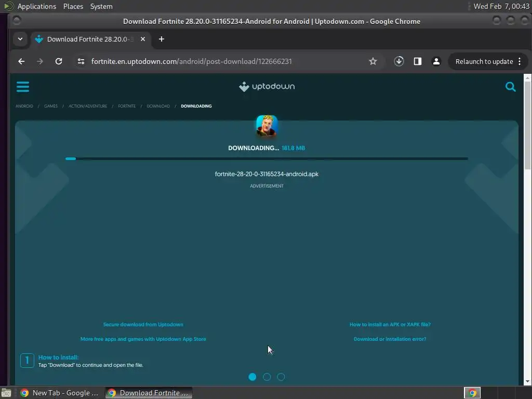Click the Uptodown logo
This screenshot has height=399, width=532.
[267, 87]
